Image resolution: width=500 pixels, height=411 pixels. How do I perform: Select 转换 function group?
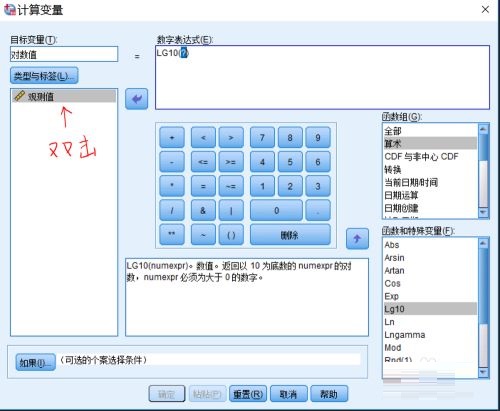tap(430, 169)
